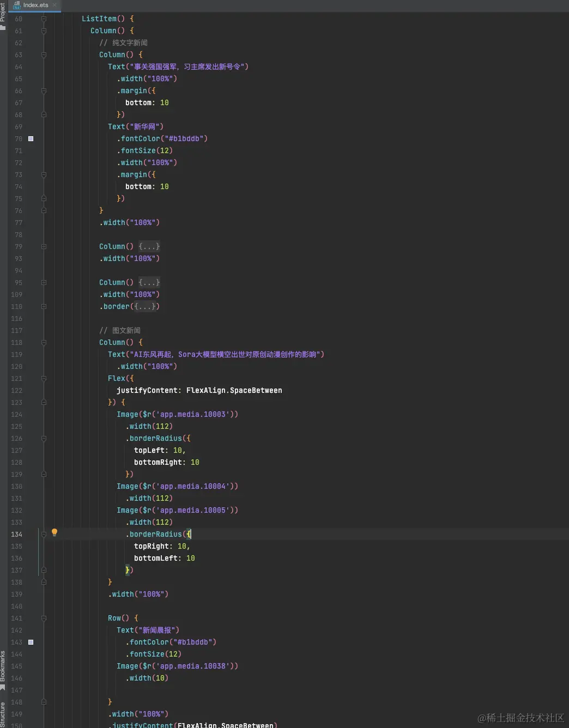Screen dimensions: 569x728
Task: Collapse the Column block at line 63
Action: 44,54
